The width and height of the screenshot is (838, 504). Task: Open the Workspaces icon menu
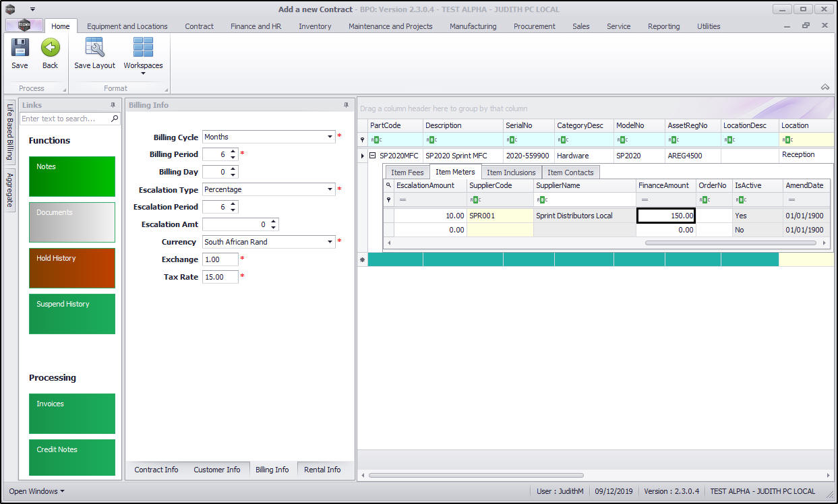(143, 49)
